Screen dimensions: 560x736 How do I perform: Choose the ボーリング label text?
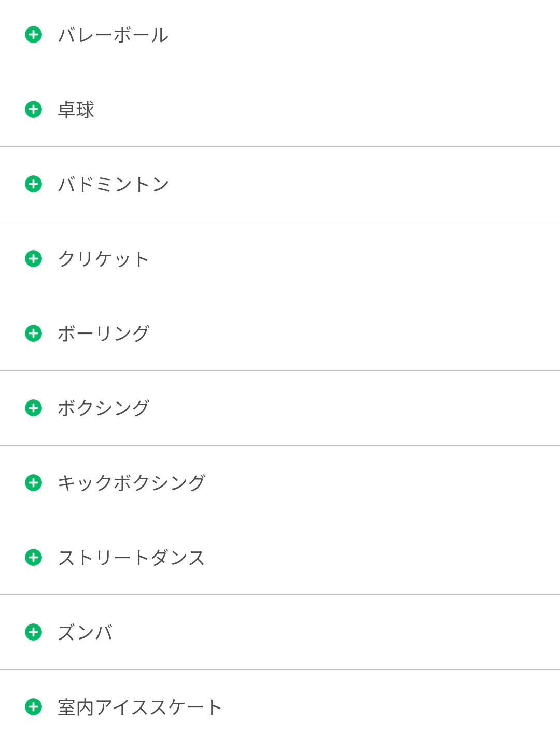tap(104, 334)
